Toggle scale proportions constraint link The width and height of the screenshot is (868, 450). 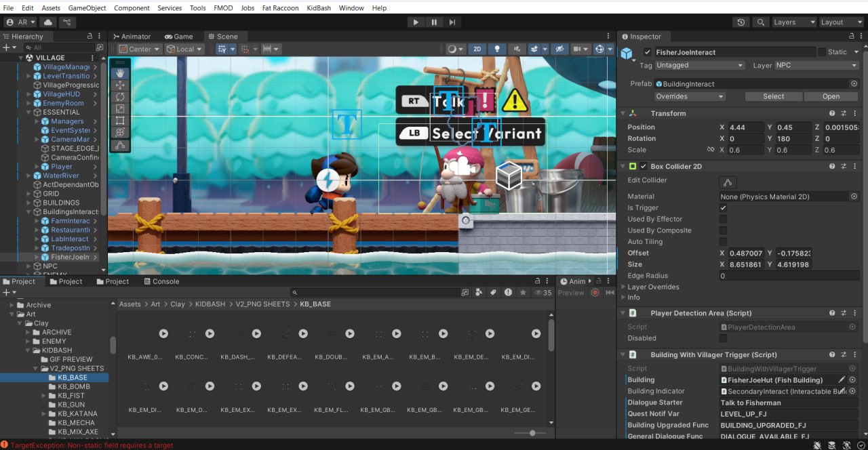coord(711,150)
